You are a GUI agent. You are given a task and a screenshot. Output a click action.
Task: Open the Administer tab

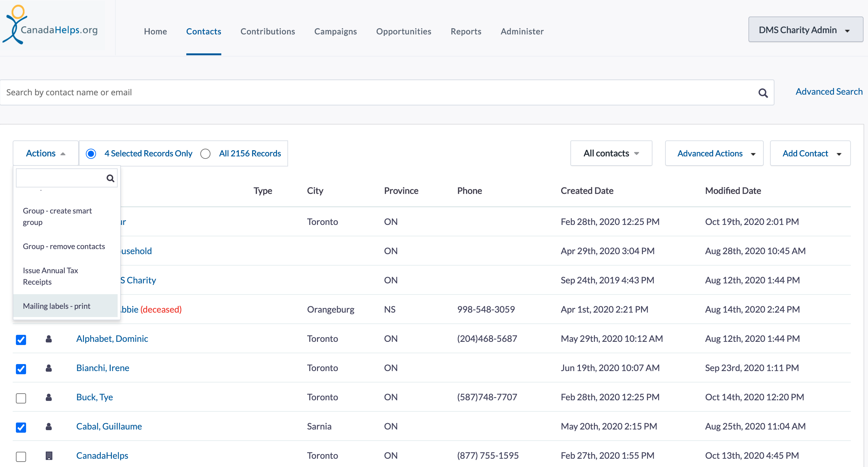[522, 31]
